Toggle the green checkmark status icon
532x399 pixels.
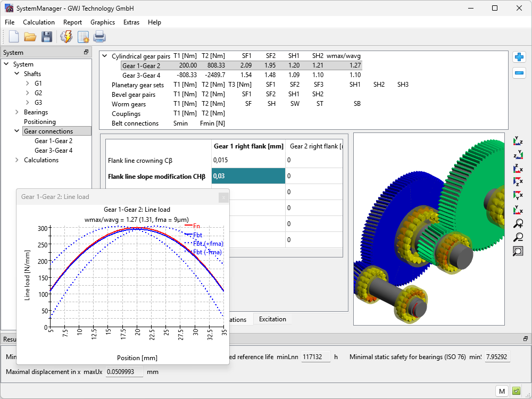click(516, 391)
